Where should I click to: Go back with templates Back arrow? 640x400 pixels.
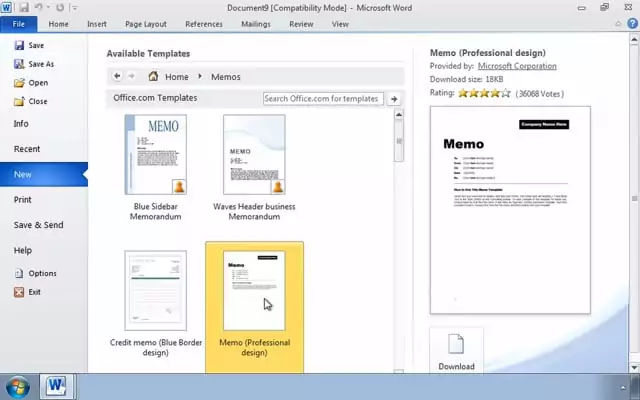[x=117, y=76]
